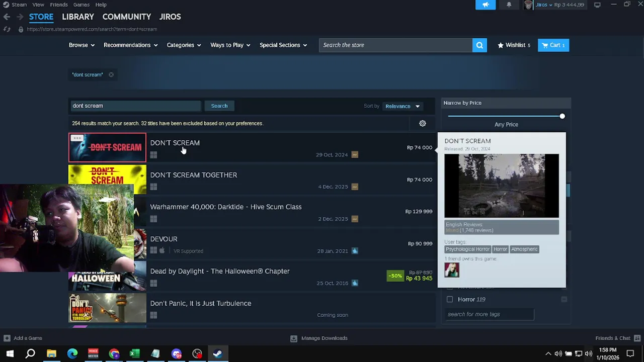Click the Search button beside query field
Screen dimensions: 644x362
point(219,106)
